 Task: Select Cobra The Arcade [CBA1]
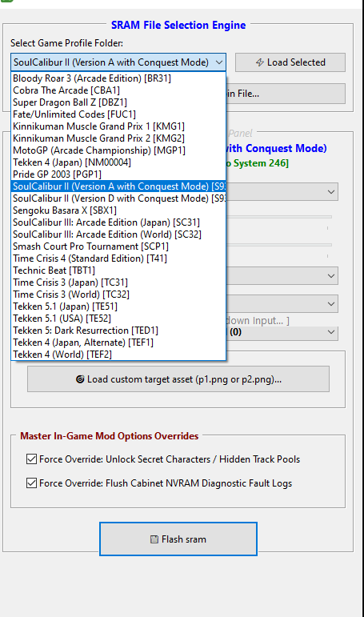tap(118, 90)
